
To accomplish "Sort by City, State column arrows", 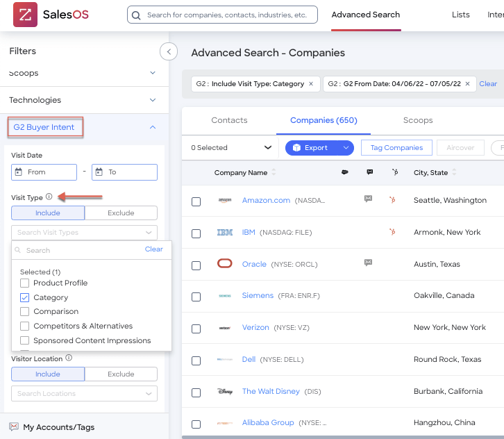I will click(x=454, y=172).
